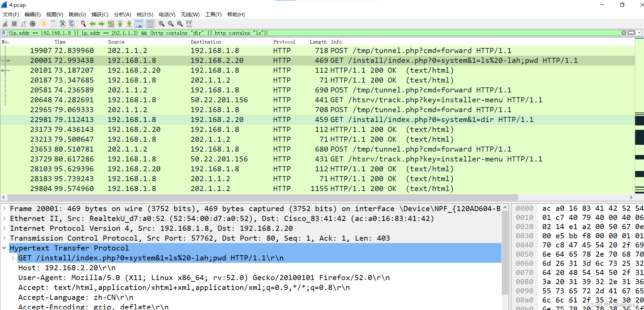The image size is (644, 310).
Task: Open the 编辑(E) menu
Action: click(33, 15)
